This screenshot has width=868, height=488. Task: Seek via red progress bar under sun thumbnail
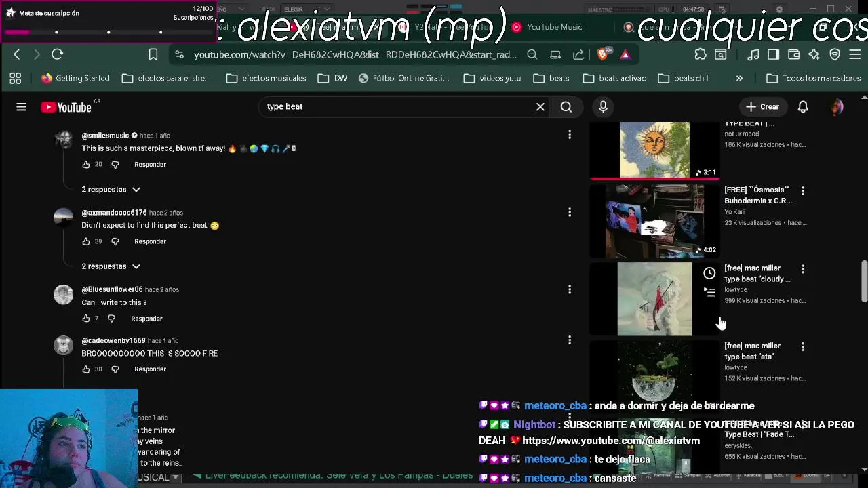coord(654,179)
